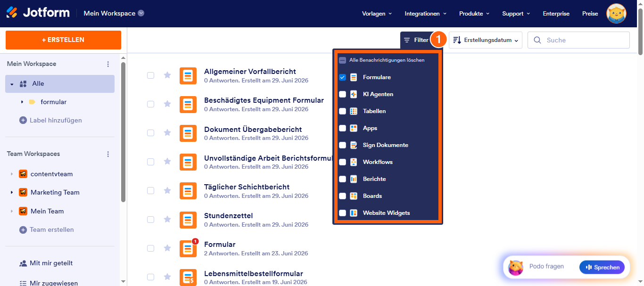This screenshot has width=644, height=286.
Task: Check the Sign Dokumente filter checkbox
Action: click(343, 145)
